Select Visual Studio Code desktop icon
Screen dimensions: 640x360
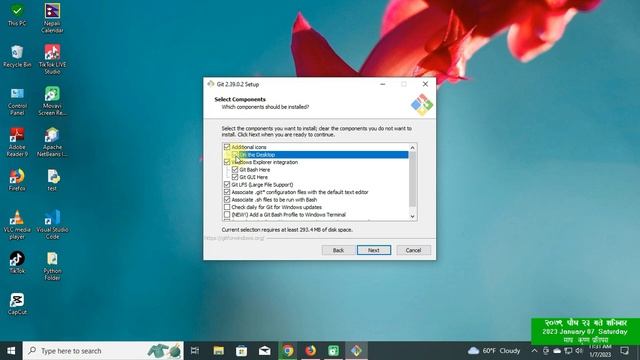pyautogui.click(x=52, y=224)
